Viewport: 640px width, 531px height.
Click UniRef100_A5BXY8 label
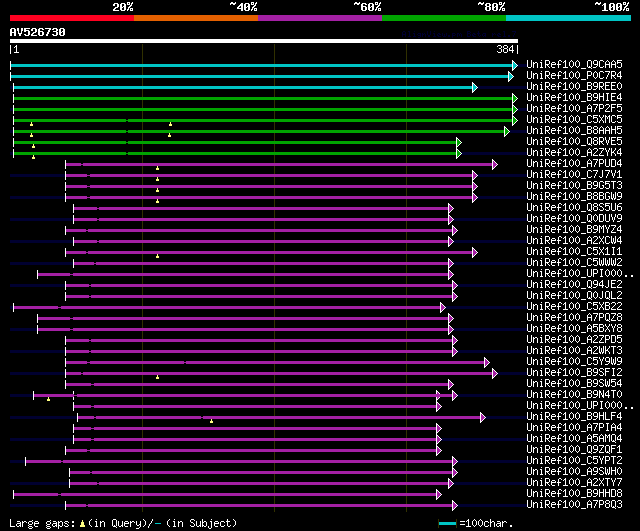574,329
